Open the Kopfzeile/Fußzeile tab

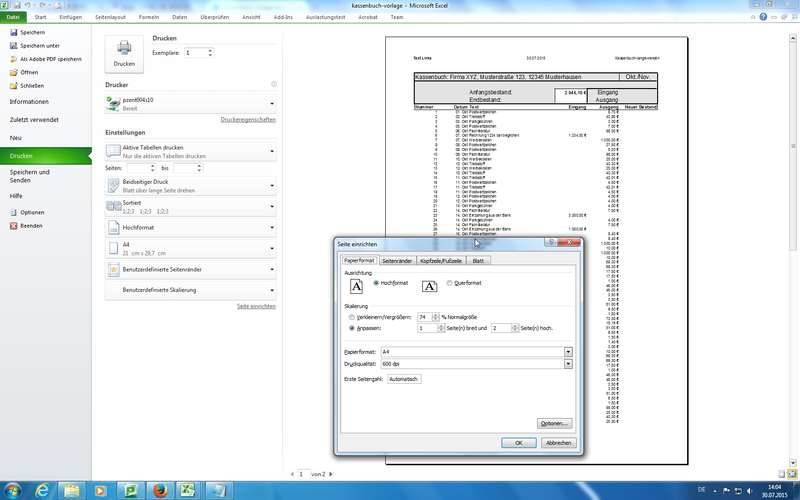[441, 260]
